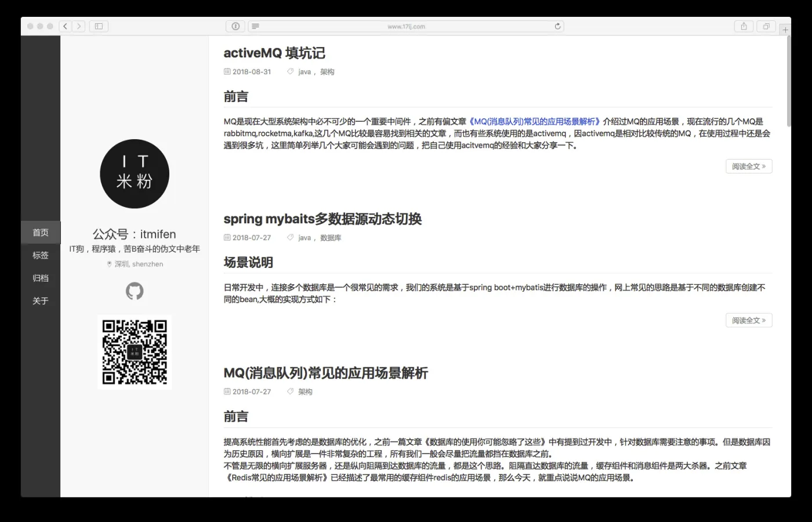Select 首页 in the left navigation

pos(41,233)
